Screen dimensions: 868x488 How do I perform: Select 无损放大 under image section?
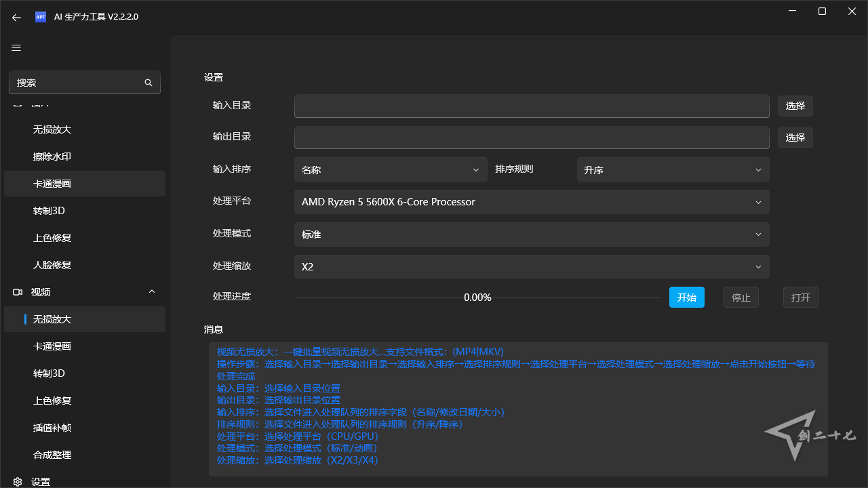click(85, 129)
